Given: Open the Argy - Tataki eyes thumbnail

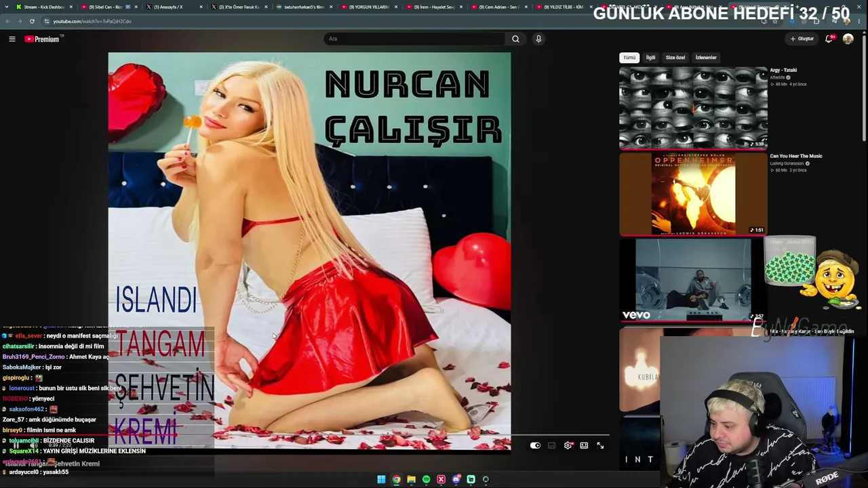Looking at the screenshot, I should [x=693, y=107].
